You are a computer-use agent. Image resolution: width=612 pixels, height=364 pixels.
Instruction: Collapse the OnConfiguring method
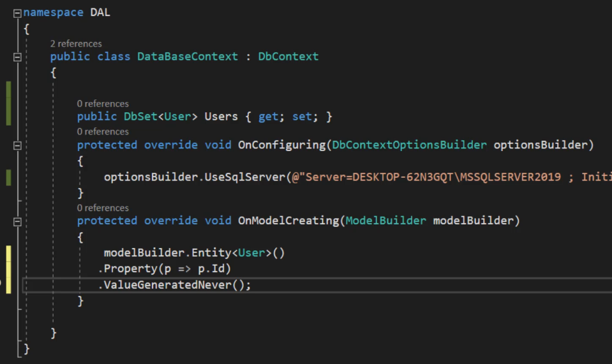(x=17, y=146)
